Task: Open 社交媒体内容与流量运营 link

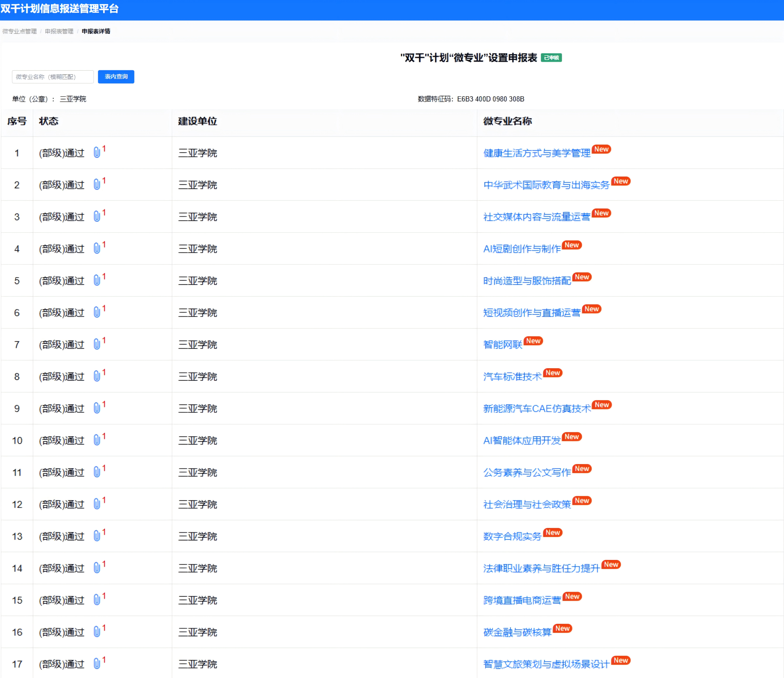Action: (x=537, y=217)
